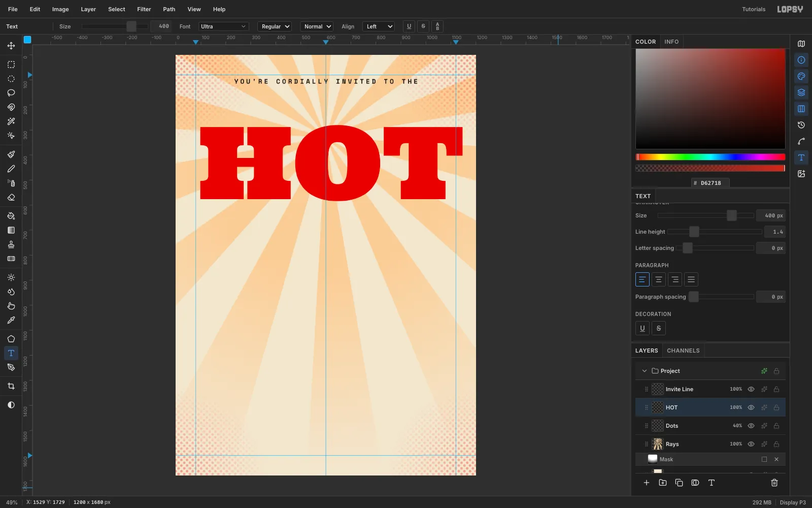Set paragraph alignment to right

pyautogui.click(x=675, y=279)
